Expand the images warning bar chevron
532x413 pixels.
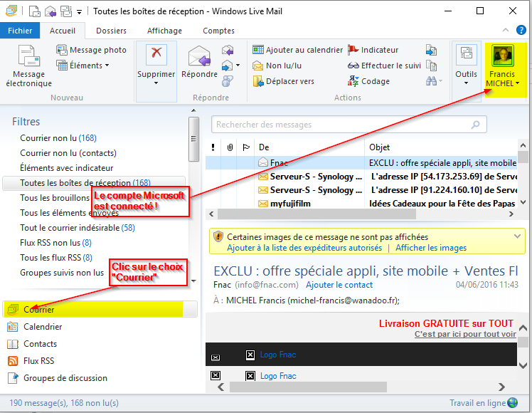tap(517, 236)
